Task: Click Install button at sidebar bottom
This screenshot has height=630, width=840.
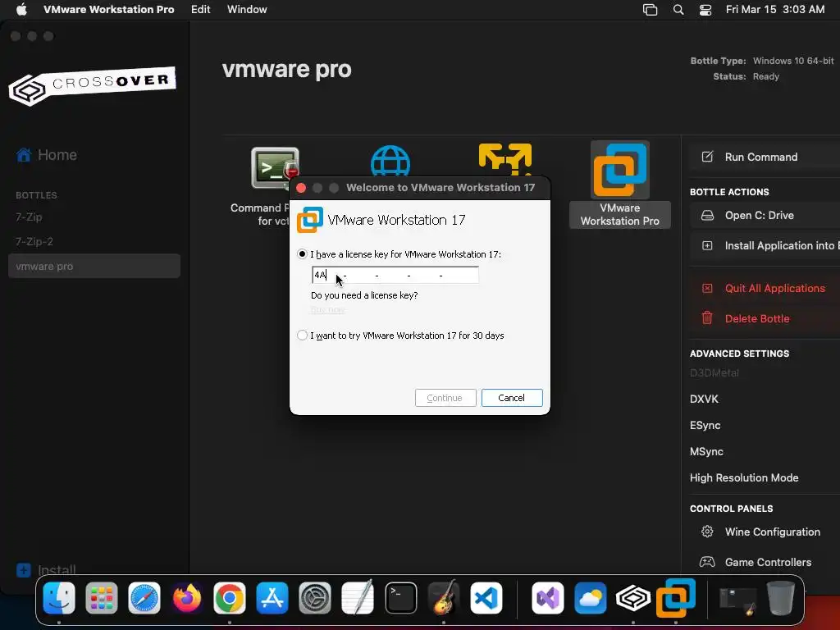Action: point(46,569)
